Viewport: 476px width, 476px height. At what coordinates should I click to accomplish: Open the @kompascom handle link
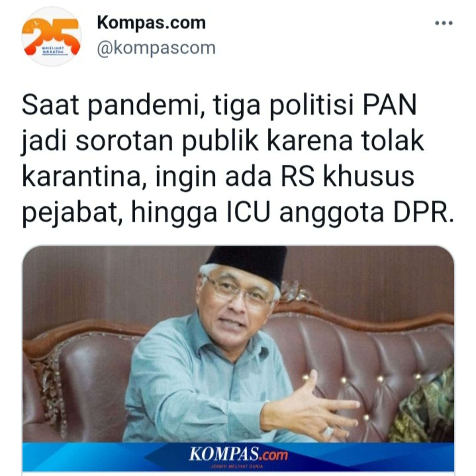click(156, 48)
